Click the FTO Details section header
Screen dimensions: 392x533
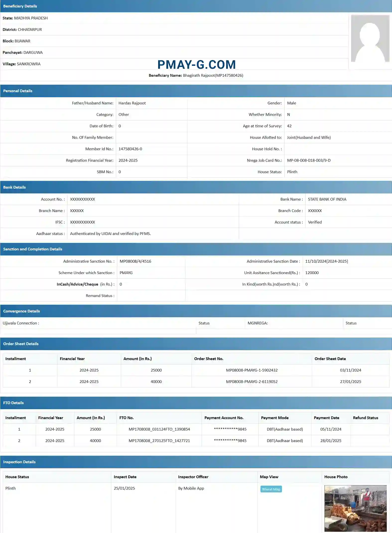coord(13,403)
